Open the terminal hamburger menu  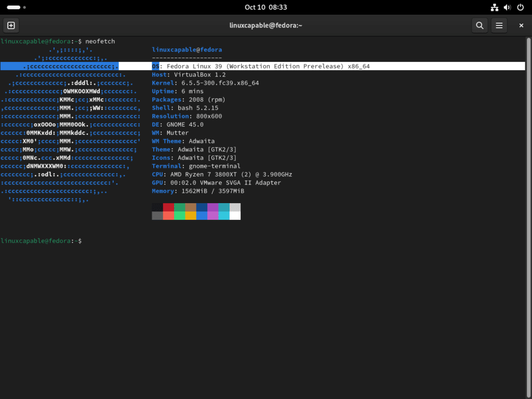pyautogui.click(x=499, y=25)
